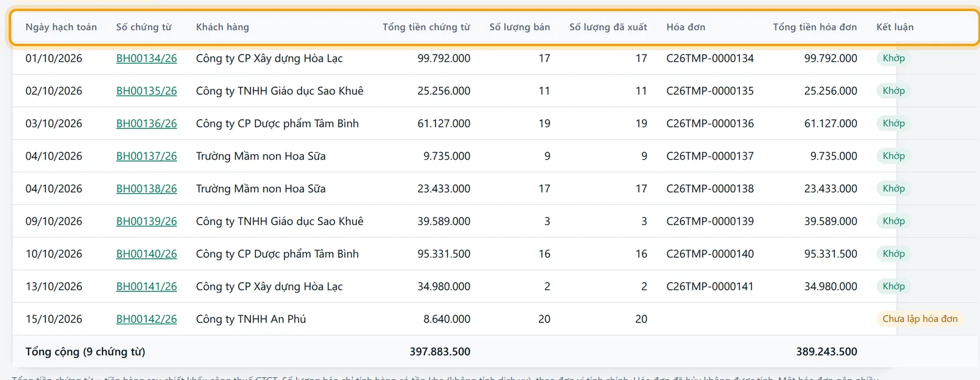Open uninvoiced voucher BH00142/26
Image resolution: width=980 pixels, height=380 pixels.
(146, 319)
